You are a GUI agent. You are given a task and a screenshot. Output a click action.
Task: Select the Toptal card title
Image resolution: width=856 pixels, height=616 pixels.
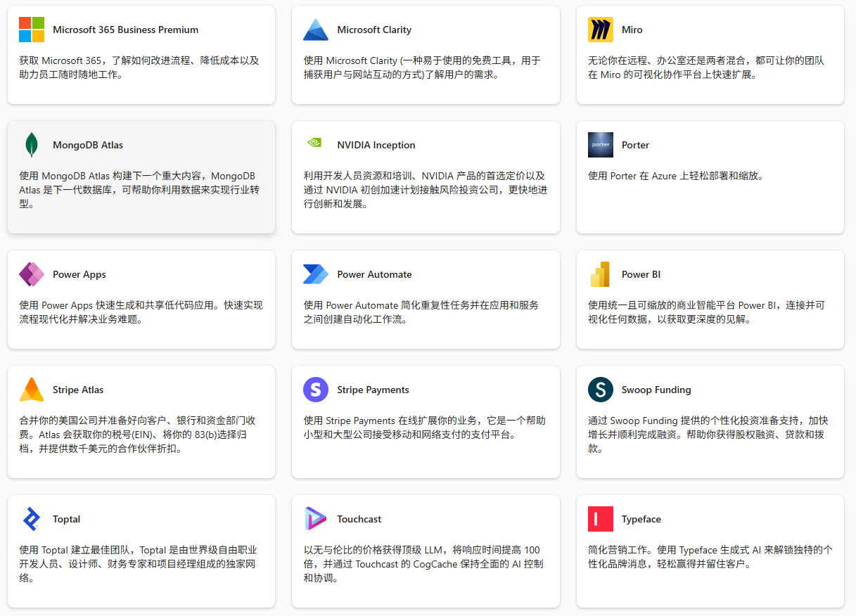coord(67,519)
